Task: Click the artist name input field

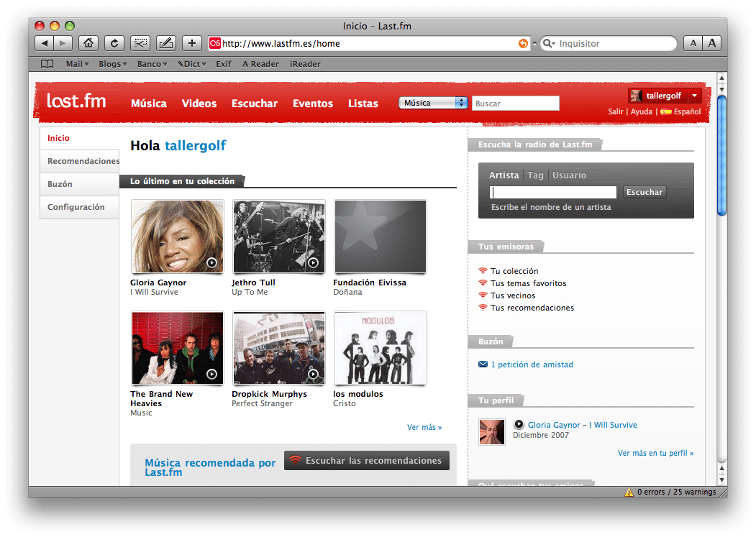Action: click(x=553, y=193)
